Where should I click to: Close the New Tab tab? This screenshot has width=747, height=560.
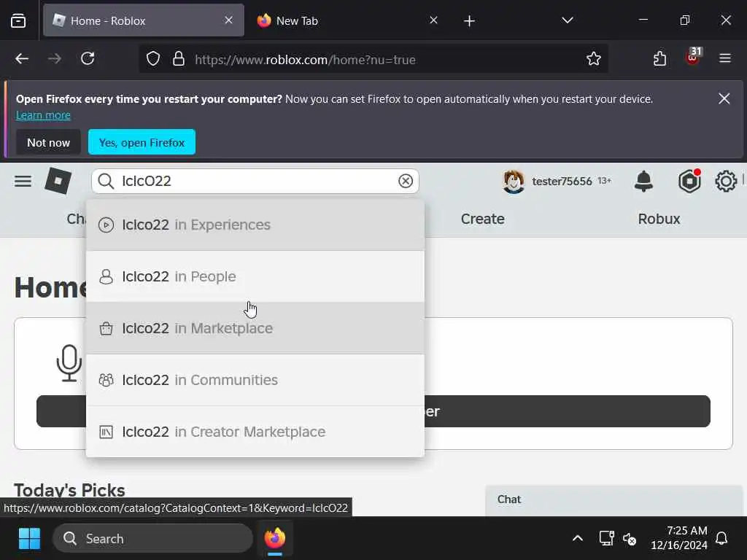coord(433,20)
